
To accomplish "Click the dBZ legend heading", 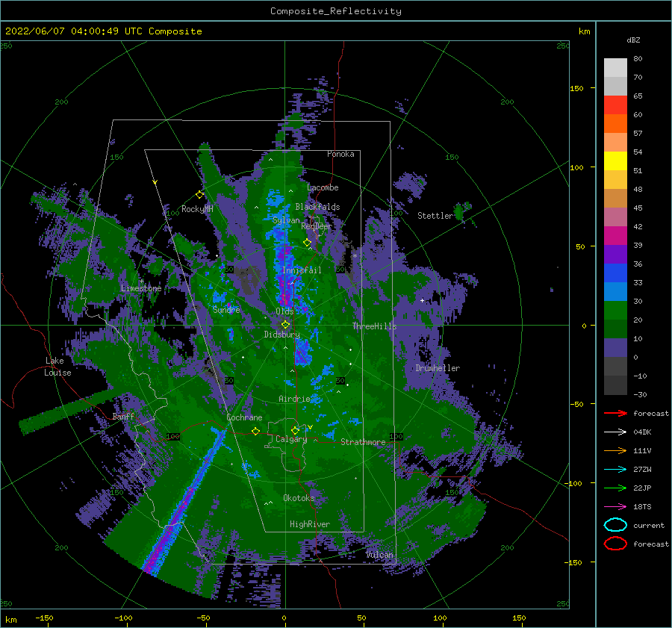I will pos(633,40).
